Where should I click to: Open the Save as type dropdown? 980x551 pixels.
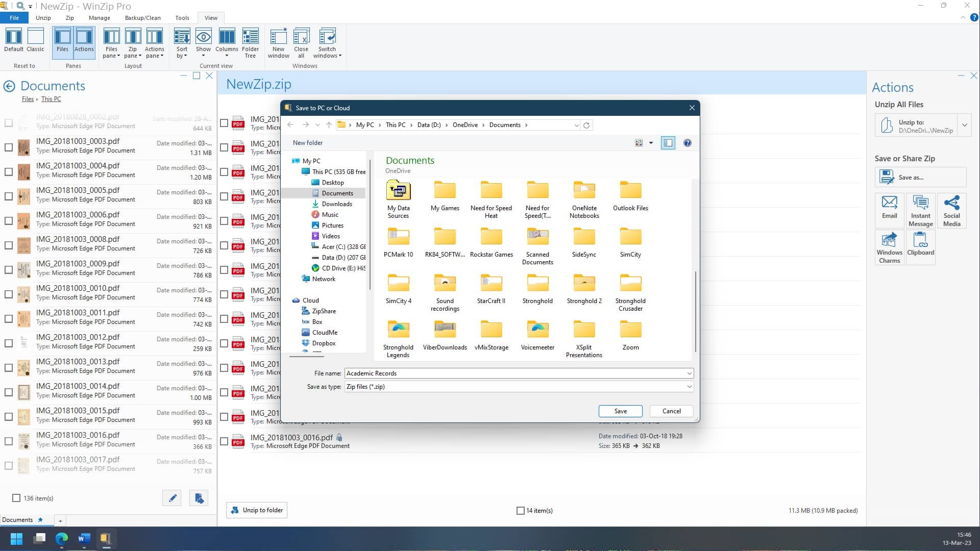(689, 387)
